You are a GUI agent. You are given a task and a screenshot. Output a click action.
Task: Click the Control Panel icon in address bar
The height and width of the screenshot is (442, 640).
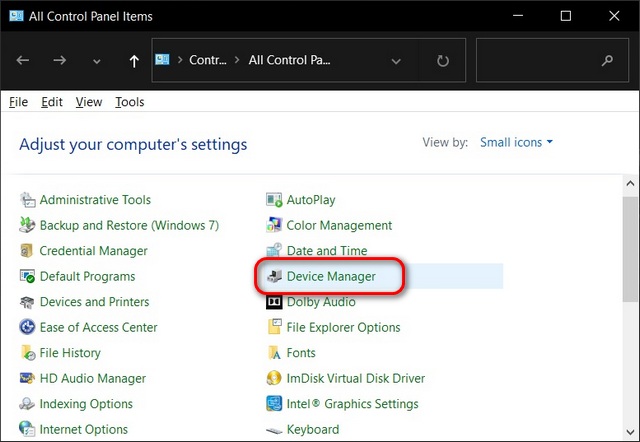click(x=162, y=60)
